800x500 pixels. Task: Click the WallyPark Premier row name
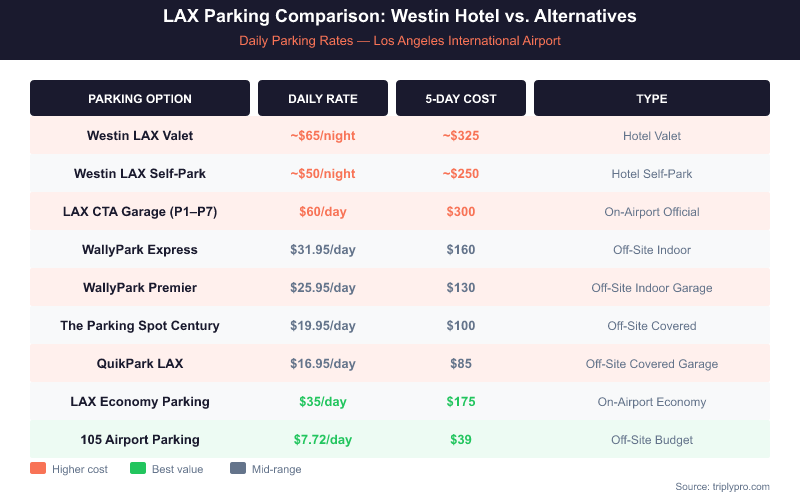tap(140, 288)
